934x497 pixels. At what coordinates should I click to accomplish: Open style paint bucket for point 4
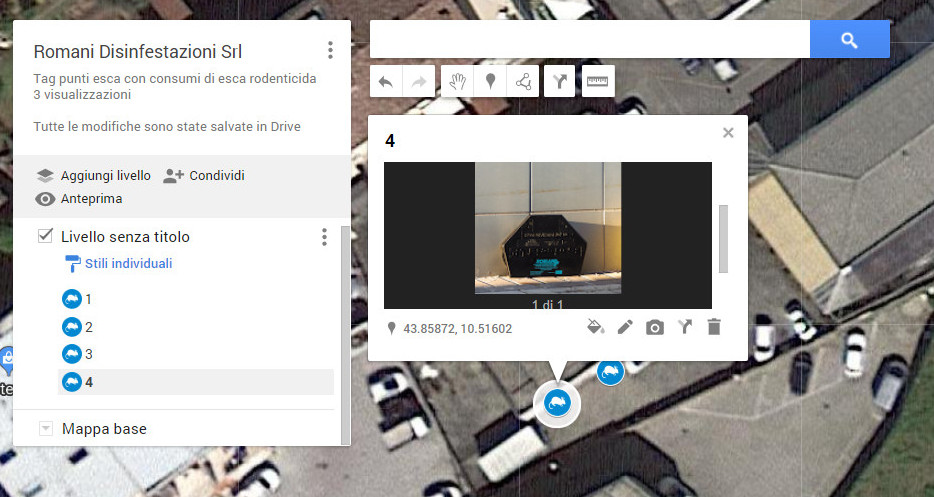[596, 327]
